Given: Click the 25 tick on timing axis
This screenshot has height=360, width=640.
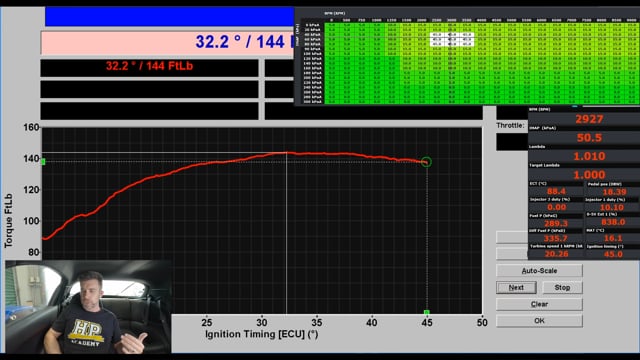Looking at the screenshot, I should 207,323.
